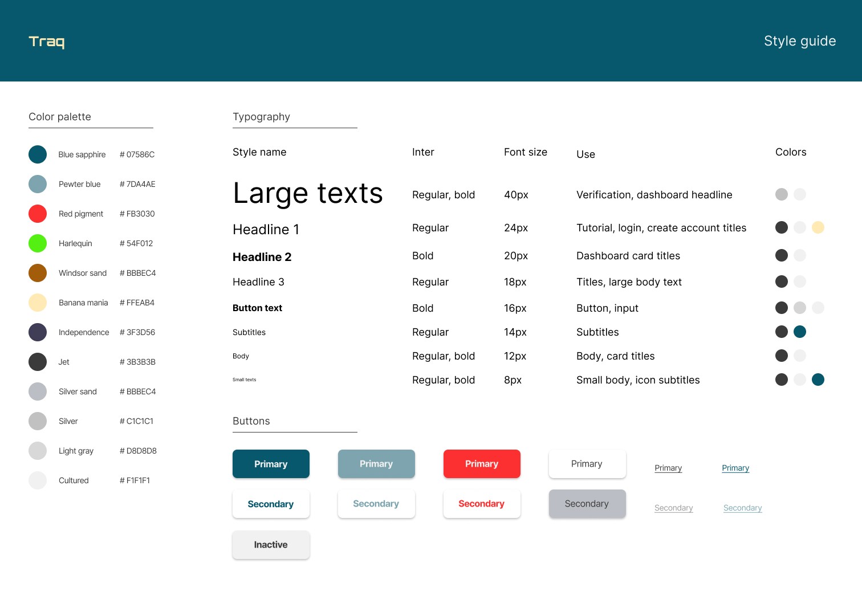The width and height of the screenshot is (862, 616).
Task: Click the # D8D8D8 hex code
Action: [x=138, y=451]
